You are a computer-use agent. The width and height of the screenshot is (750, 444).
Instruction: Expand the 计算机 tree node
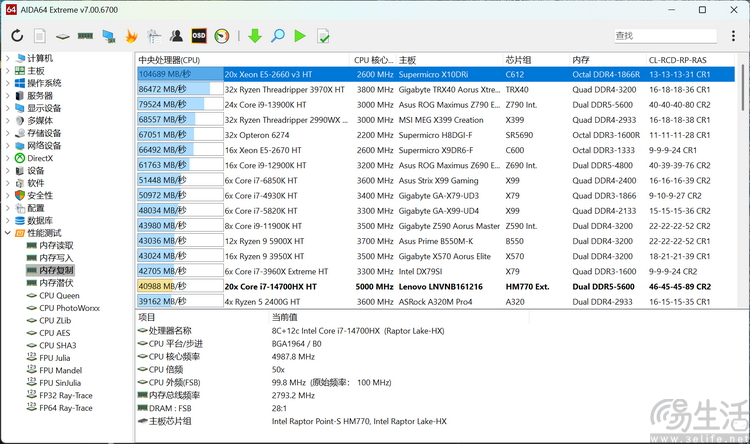[8, 58]
